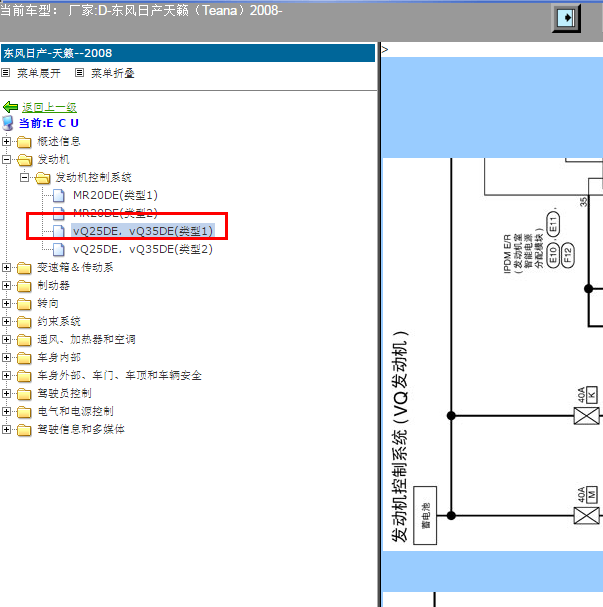
Task: Click the green back arrow icon
Action: tap(10, 107)
